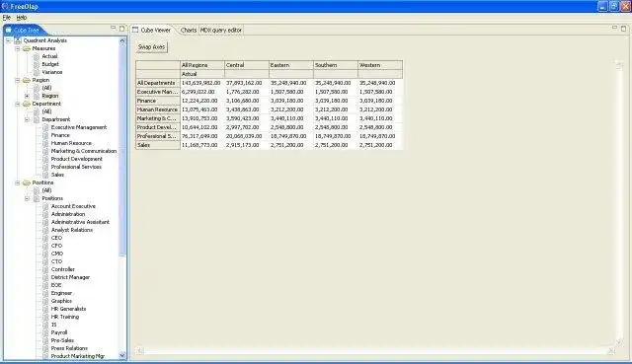Select Product Development in the tree
The width and height of the screenshot is (632, 364).
pos(77,159)
